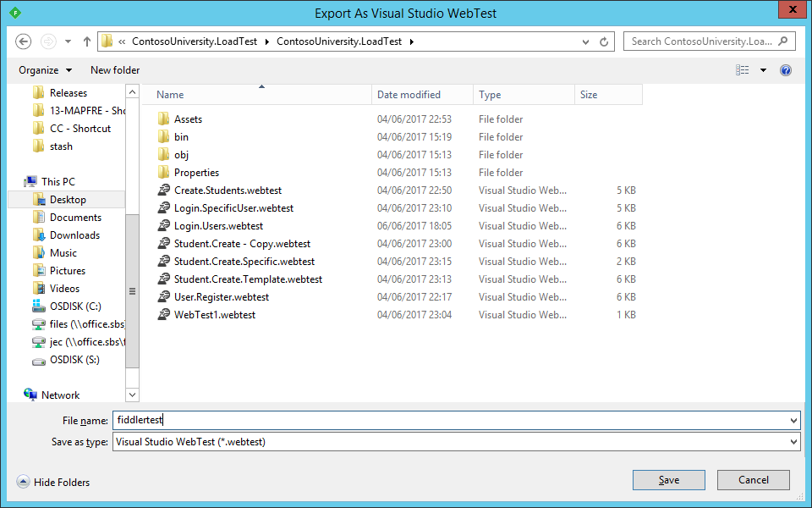This screenshot has width=812, height=508.
Task: Open the Help icon
Action: click(x=786, y=70)
